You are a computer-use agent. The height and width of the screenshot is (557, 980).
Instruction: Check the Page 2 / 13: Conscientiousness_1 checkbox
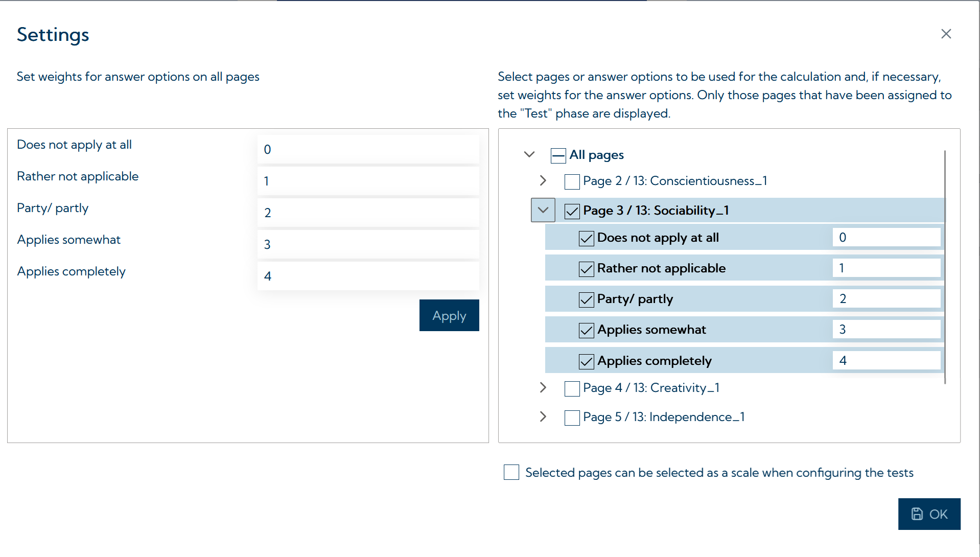point(572,181)
